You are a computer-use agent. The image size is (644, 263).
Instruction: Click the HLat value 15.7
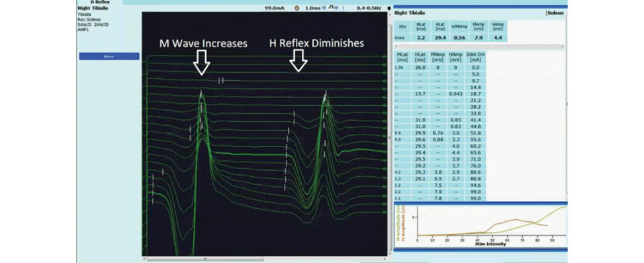point(420,93)
